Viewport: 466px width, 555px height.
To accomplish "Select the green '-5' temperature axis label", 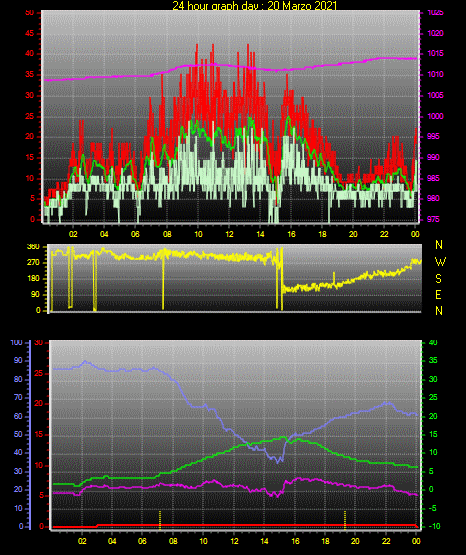I will coord(433,508).
